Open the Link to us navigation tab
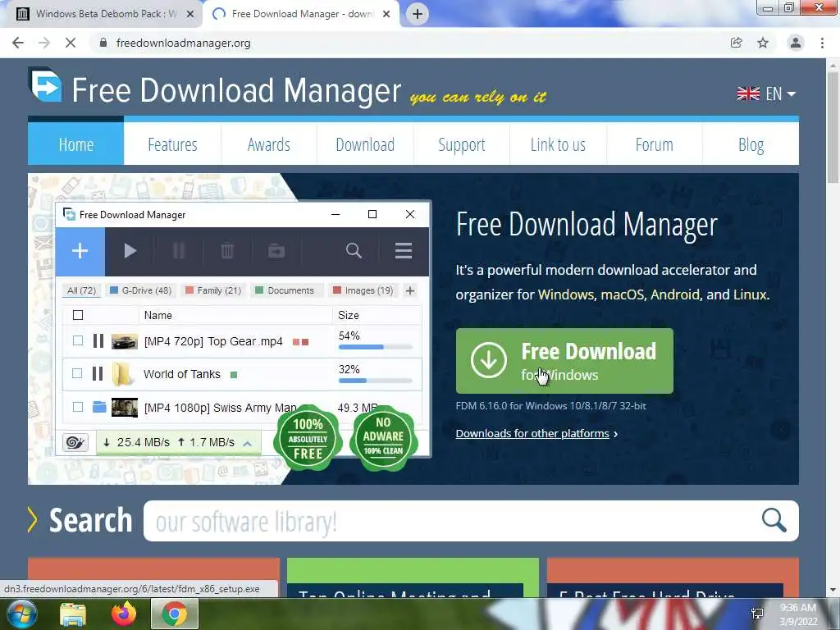Image resolution: width=840 pixels, height=630 pixels. [558, 144]
